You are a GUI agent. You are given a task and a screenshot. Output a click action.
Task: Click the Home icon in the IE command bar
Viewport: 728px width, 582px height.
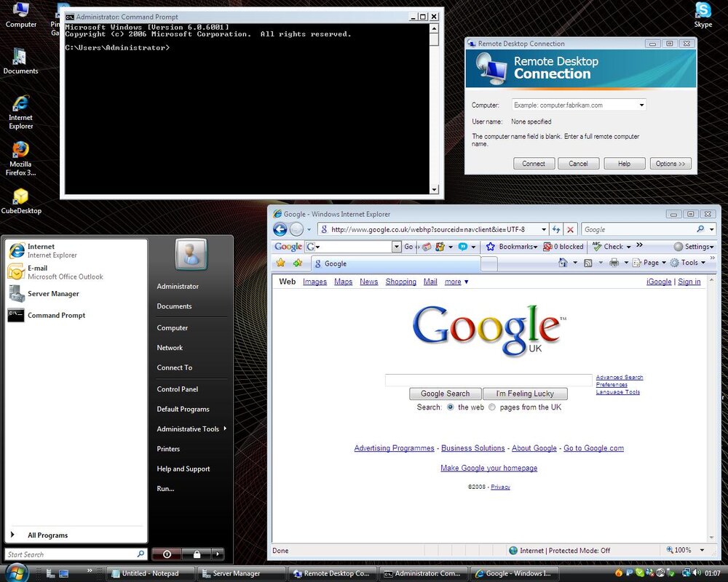(563, 263)
